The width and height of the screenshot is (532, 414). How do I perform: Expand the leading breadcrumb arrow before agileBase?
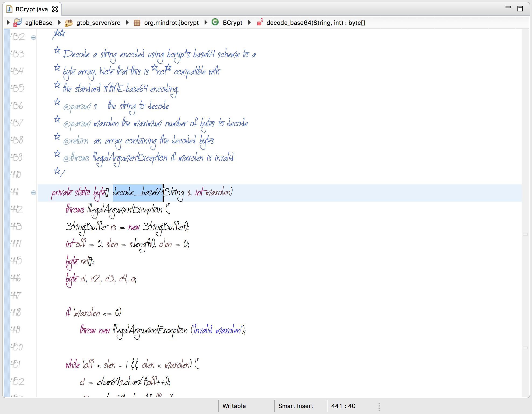[8, 22]
